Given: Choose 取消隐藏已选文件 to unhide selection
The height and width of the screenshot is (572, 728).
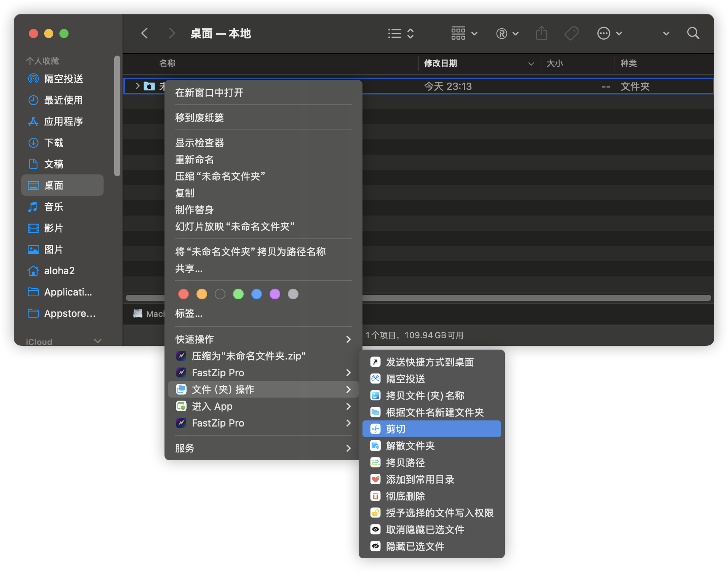Looking at the screenshot, I should point(425,530).
